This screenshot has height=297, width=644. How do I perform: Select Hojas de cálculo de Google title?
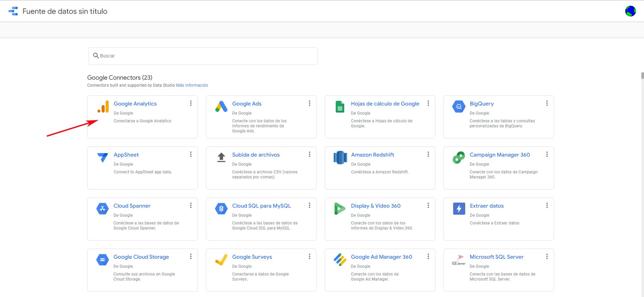(x=385, y=104)
